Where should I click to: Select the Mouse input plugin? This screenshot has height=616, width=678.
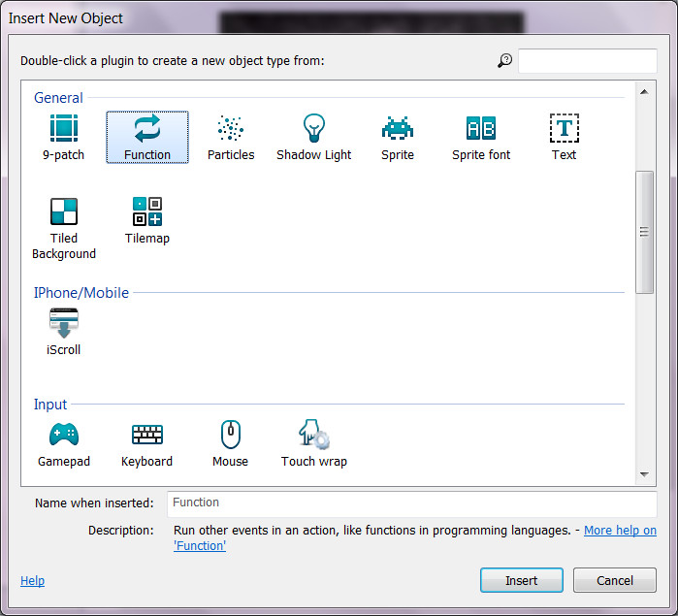[x=231, y=435]
